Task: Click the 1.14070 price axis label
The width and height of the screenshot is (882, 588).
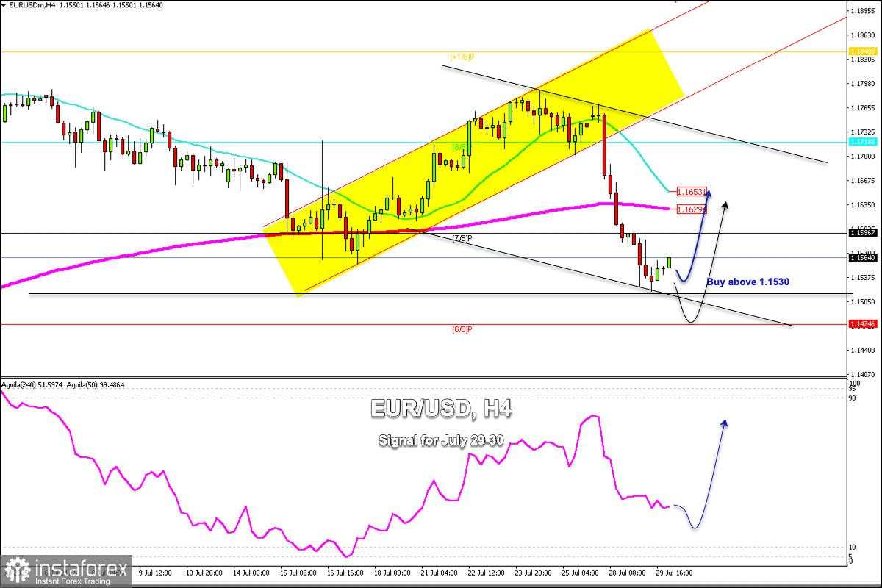Action: point(862,375)
